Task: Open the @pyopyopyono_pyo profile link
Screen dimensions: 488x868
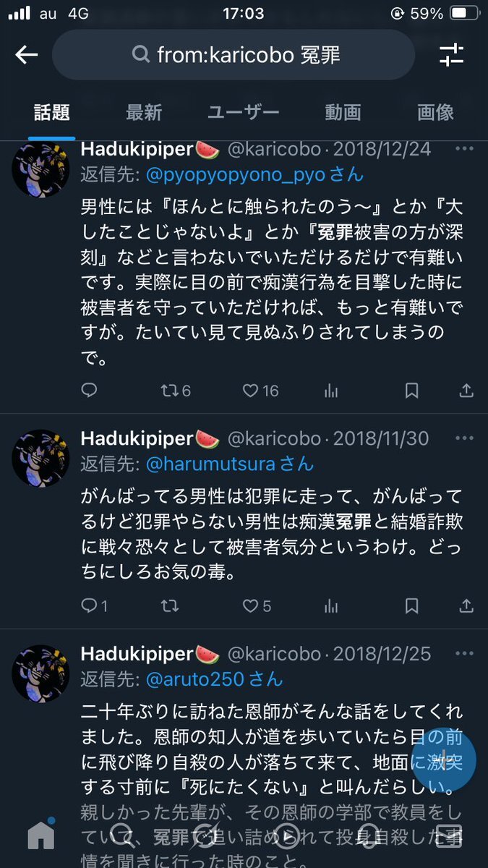Action: tap(255, 175)
